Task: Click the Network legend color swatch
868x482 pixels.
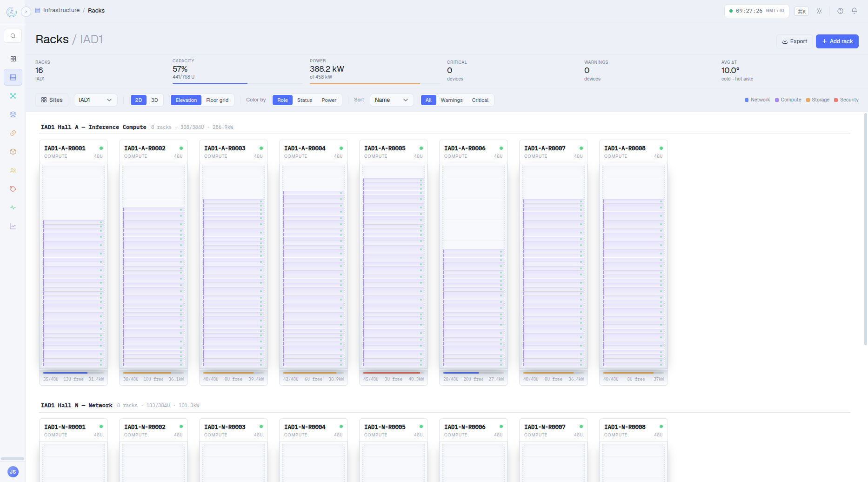Action: click(747, 100)
